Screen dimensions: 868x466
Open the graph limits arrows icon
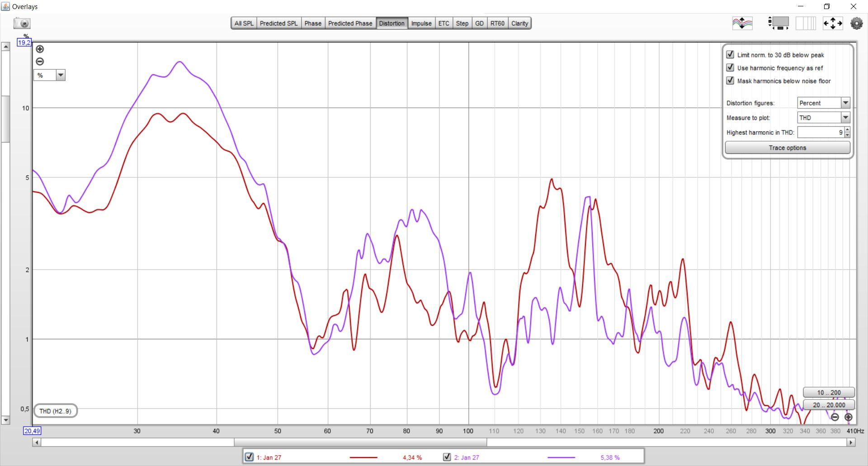coord(833,23)
